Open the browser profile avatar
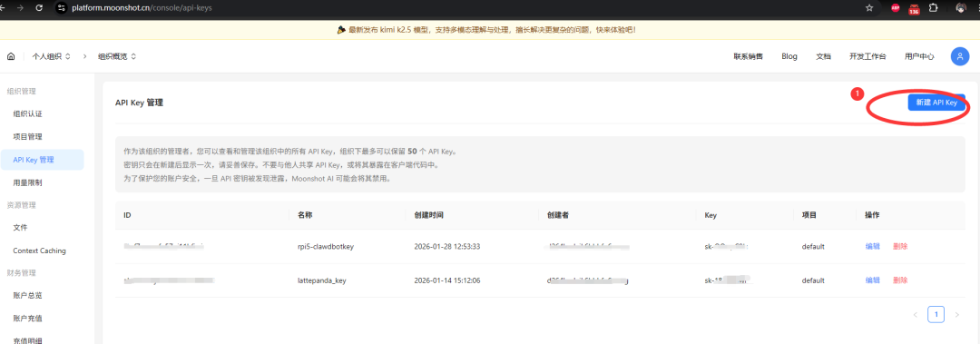Screen dimensions: 980x344 961,8
